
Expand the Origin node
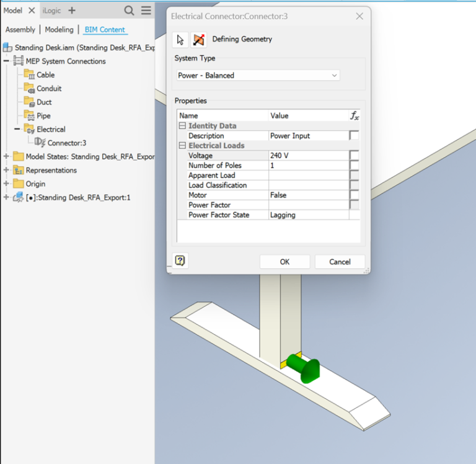tap(6, 184)
